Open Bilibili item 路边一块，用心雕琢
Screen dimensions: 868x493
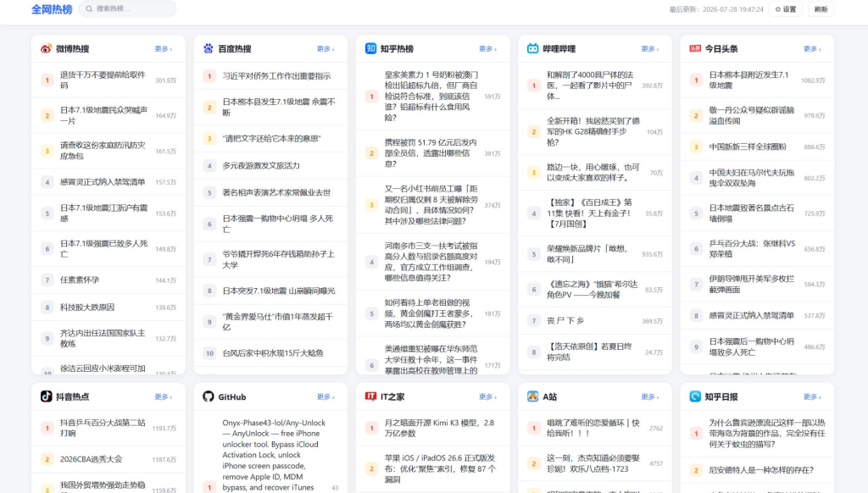tap(595, 173)
